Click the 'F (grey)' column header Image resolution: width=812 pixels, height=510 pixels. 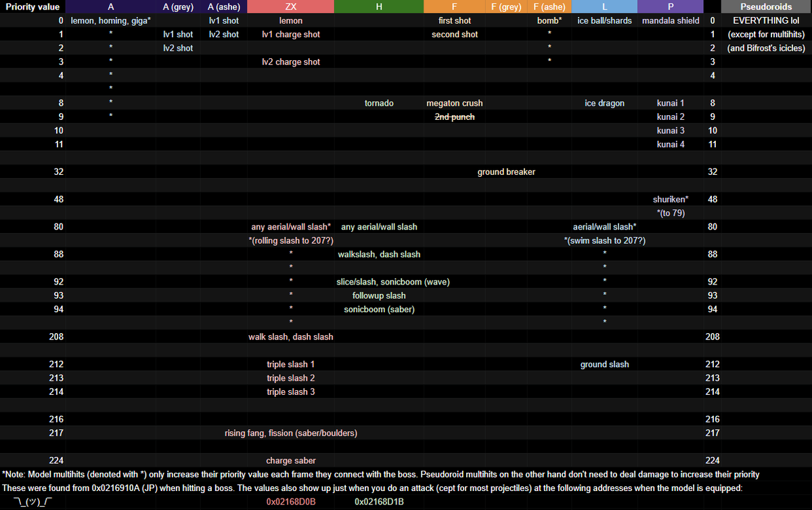click(506, 7)
